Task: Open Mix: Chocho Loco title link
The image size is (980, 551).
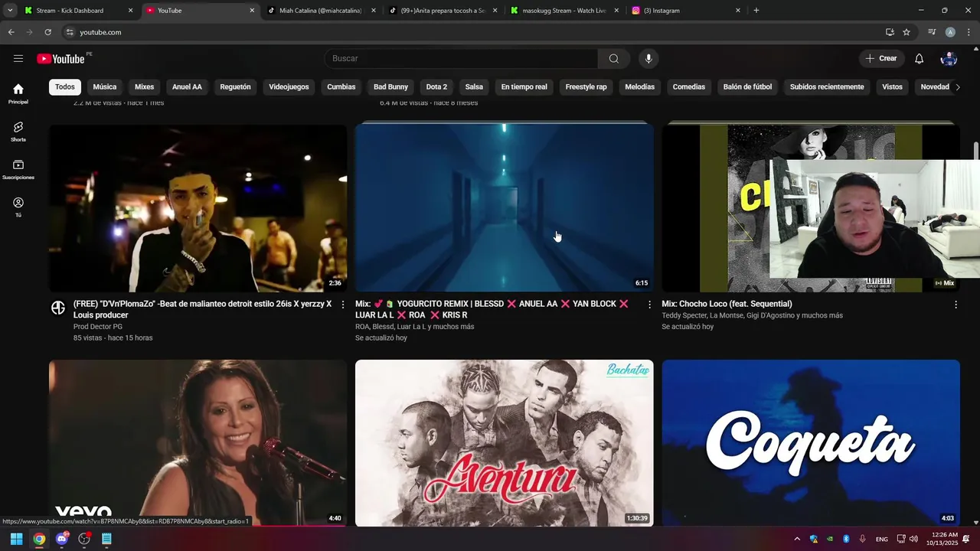Action: 727,304
